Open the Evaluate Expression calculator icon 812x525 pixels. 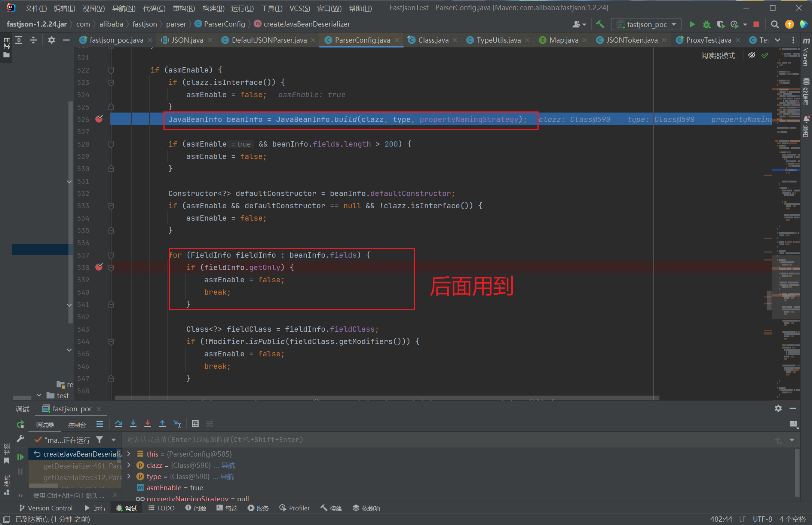(x=195, y=424)
